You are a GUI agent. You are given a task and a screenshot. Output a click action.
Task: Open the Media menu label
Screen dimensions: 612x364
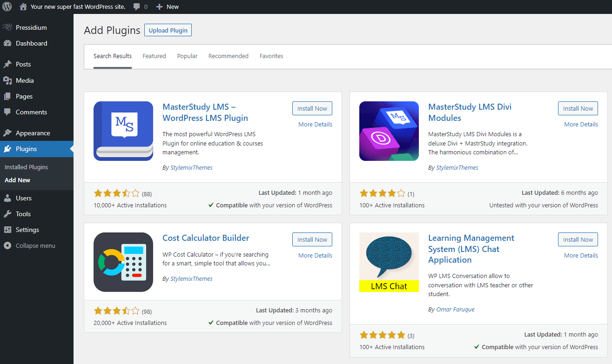(x=25, y=80)
